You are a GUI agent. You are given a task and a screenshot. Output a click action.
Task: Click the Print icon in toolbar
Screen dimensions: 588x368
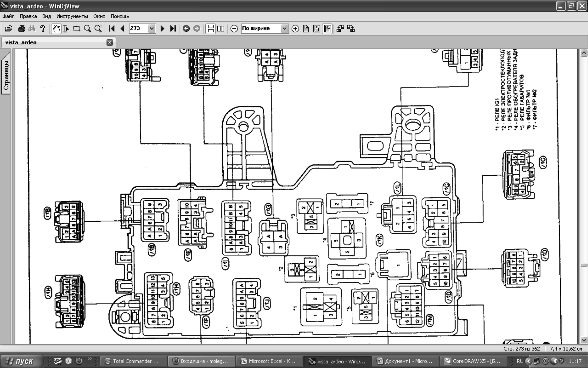pyautogui.click(x=21, y=29)
